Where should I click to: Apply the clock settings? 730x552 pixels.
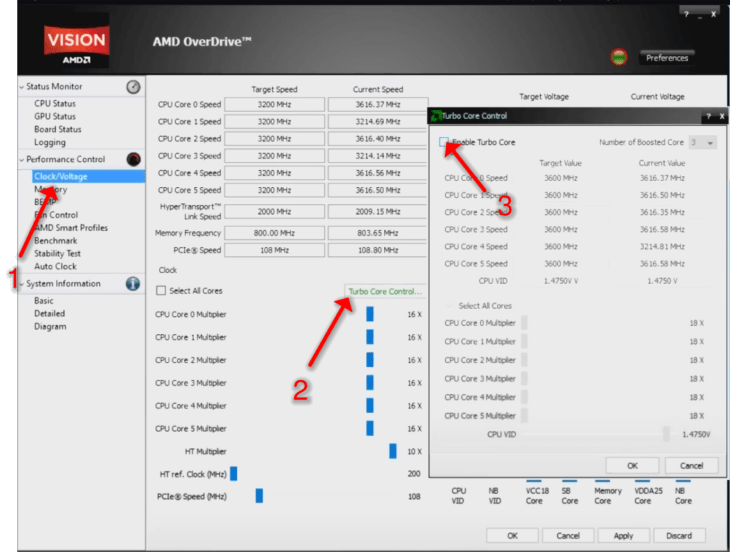click(x=623, y=536)
